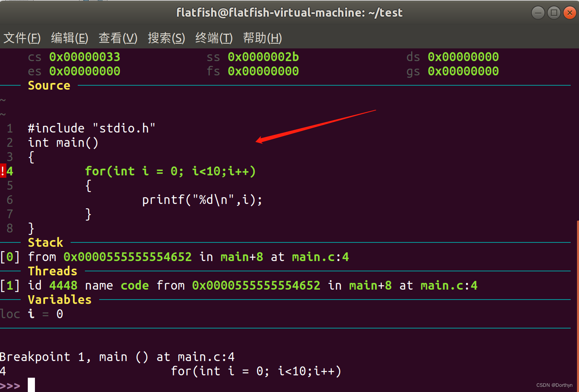Click the #include "stdio.h" source line
The height and width of the screenshot is (392, 579).
tap(92, 128)
